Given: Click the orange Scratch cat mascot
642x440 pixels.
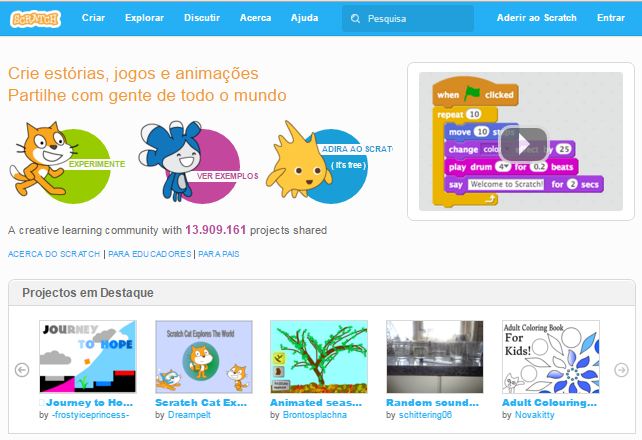Looking at the screenshot, I should coord(38,158).
